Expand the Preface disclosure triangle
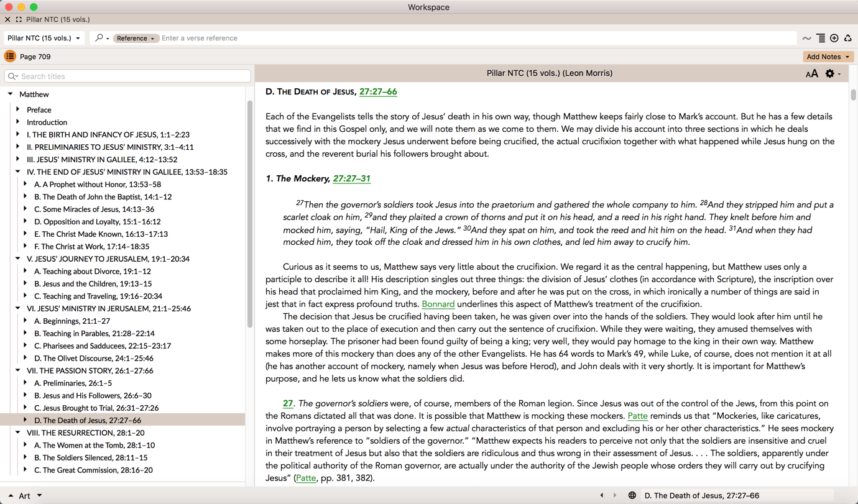The width and height of the screenshot is (858, 504). [x=18, y=109]
